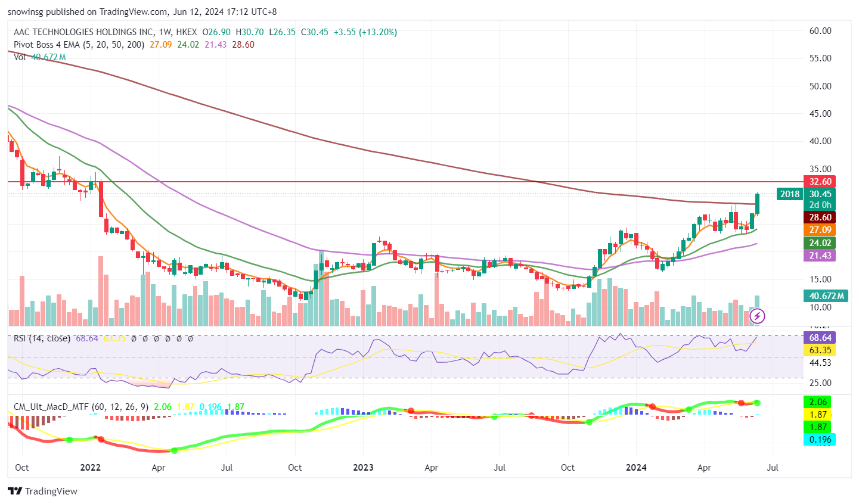Click the Vol indicator label
Viewport: 859px width, 504px height.
tap(20, 57)
